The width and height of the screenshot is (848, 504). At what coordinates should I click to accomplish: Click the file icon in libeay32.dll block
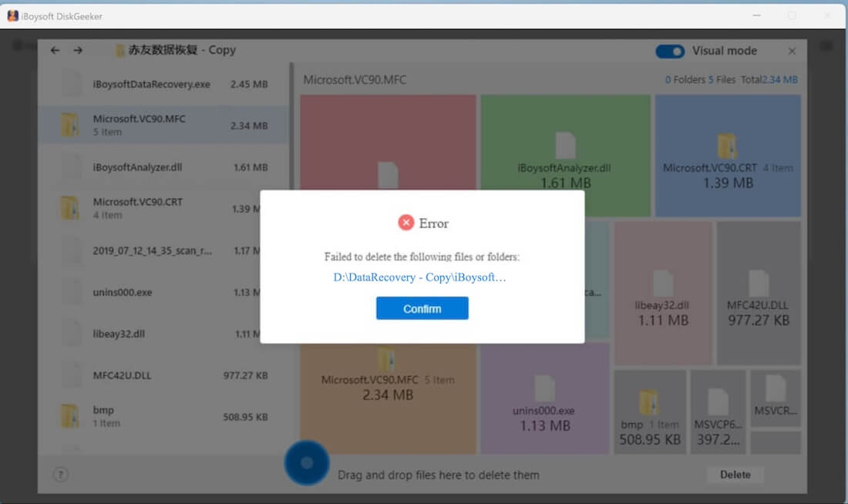pyautogui.click(x=663, y=283)
